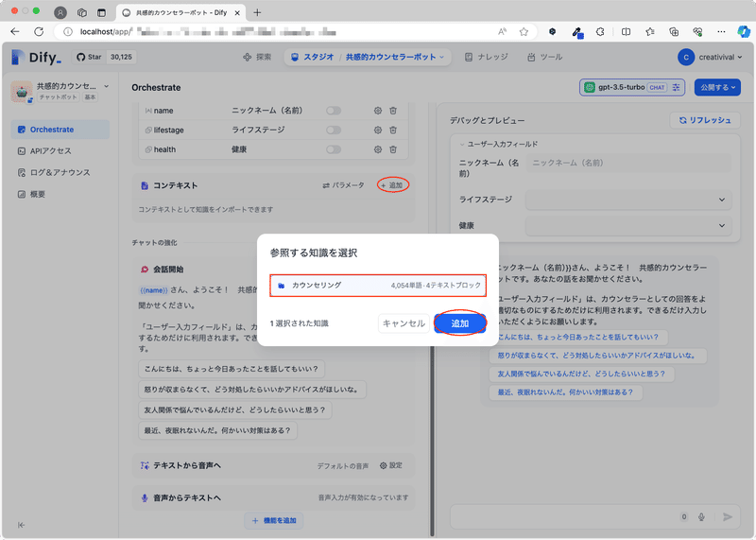This screenshot has width=756, height=540.
Task: Open the 健康 dropdown in preview
Action: coord(628,225)
